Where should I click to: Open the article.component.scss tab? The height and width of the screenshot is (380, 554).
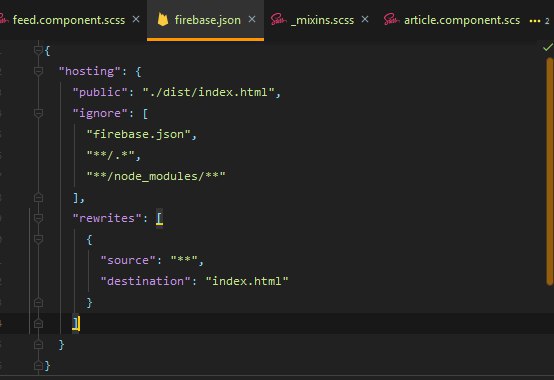pos(462,20)
